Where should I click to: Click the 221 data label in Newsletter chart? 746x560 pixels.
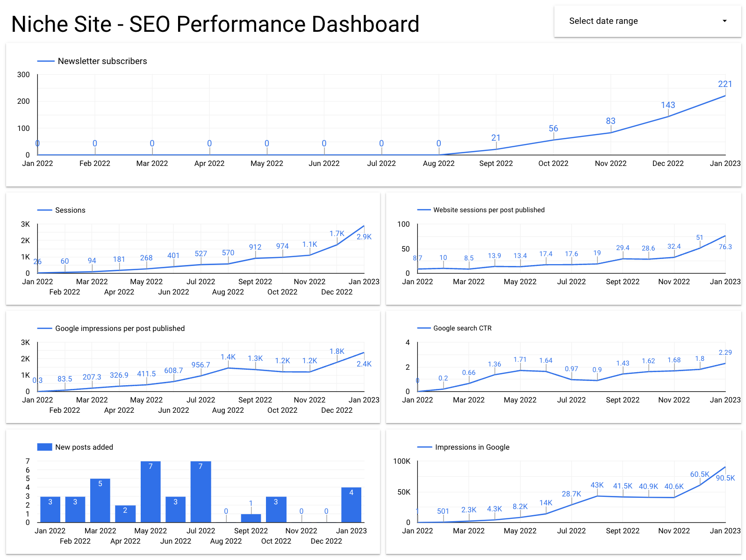click(725, 84)
